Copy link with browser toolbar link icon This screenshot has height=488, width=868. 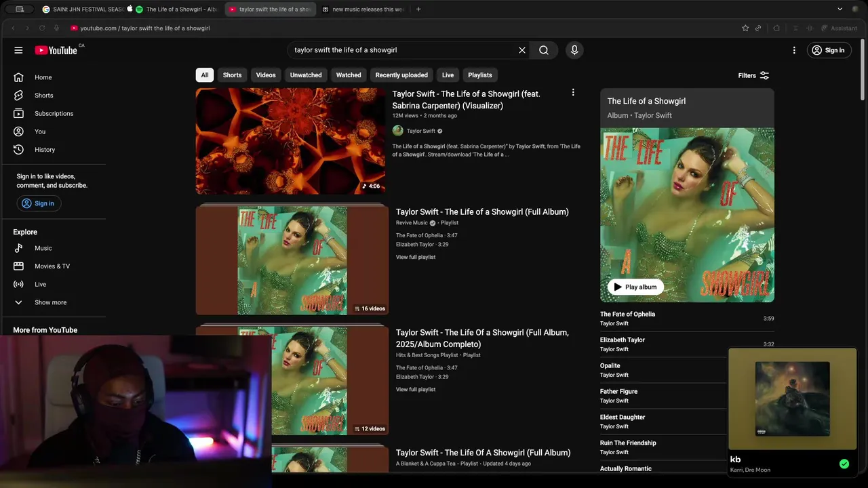(758, 28)
